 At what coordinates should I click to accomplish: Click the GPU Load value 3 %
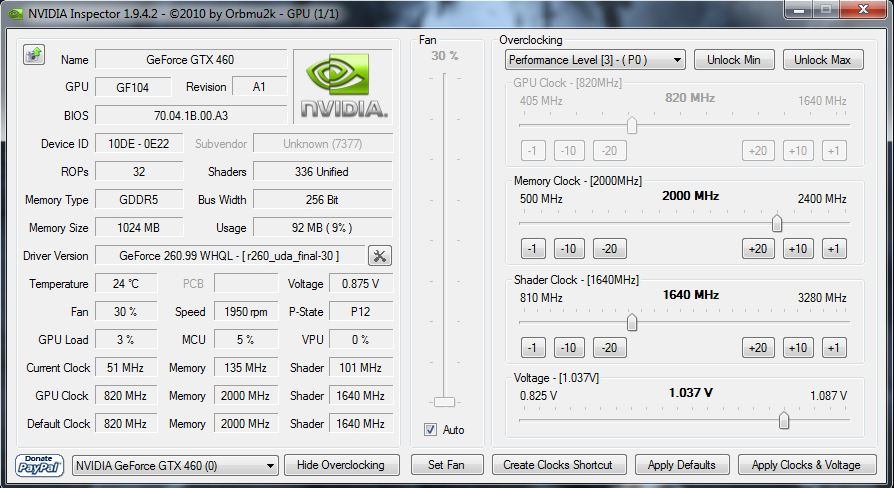click(126, 340)
